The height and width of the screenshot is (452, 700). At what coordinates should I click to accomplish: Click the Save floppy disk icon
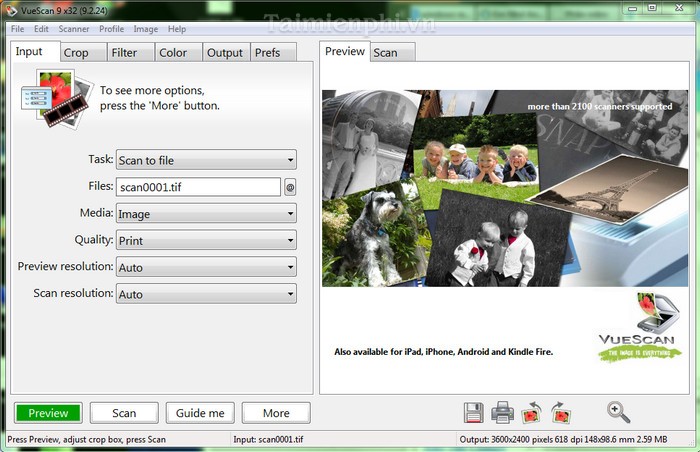tap(474, 411)
